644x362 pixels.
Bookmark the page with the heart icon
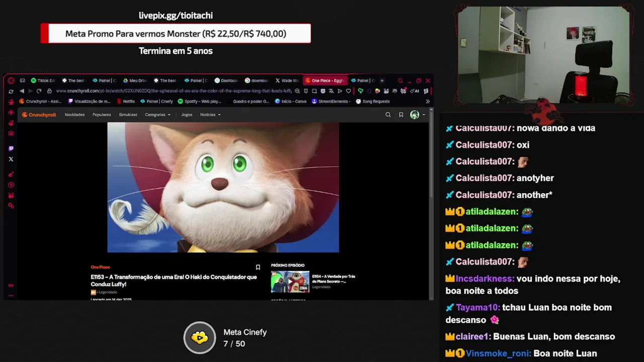point(348,91)
